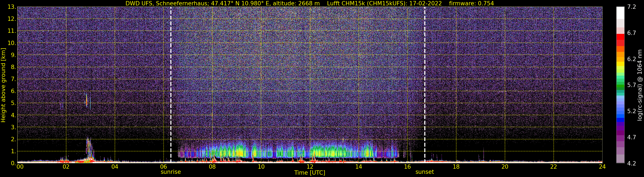This screenshot has height=177, width=644.
Task: Click the y-axis tick label 5
Action: click(13, 103)
